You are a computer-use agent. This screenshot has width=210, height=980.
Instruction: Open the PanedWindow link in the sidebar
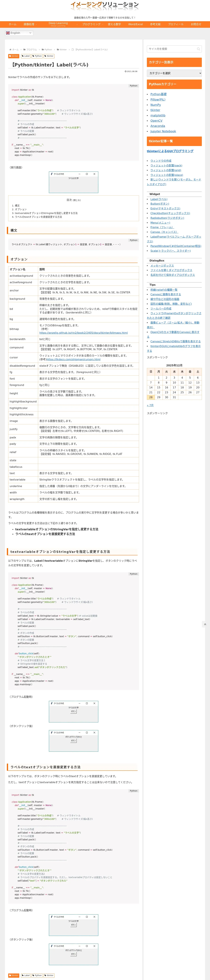tap(176, 246)
